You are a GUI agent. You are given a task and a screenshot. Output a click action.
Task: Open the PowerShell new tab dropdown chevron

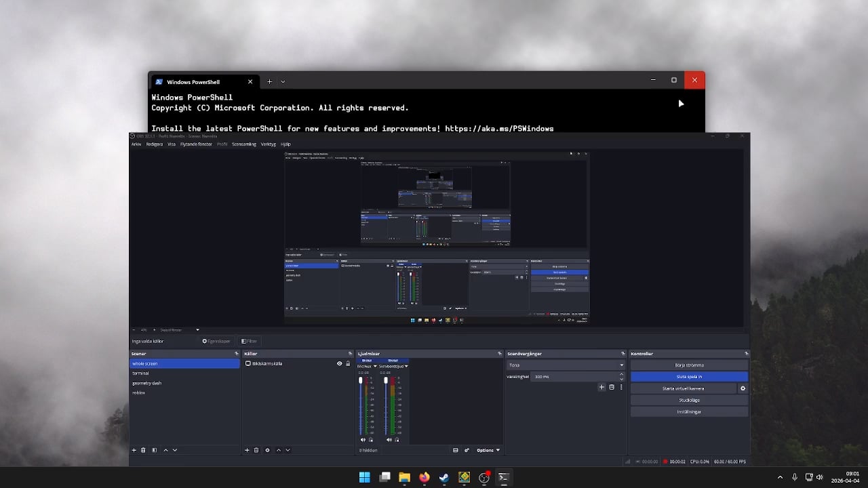(x=283, y=82)
